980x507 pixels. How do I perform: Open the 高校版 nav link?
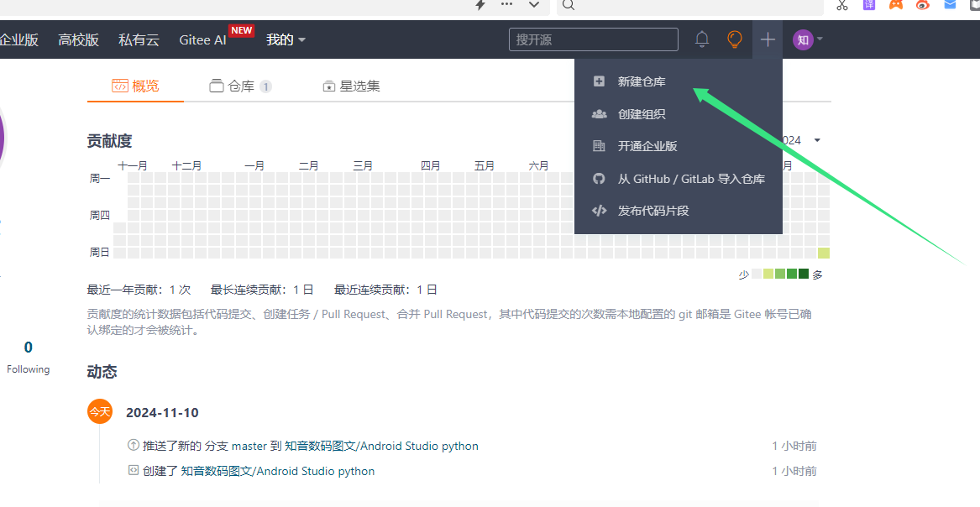(x=79, y=39)
